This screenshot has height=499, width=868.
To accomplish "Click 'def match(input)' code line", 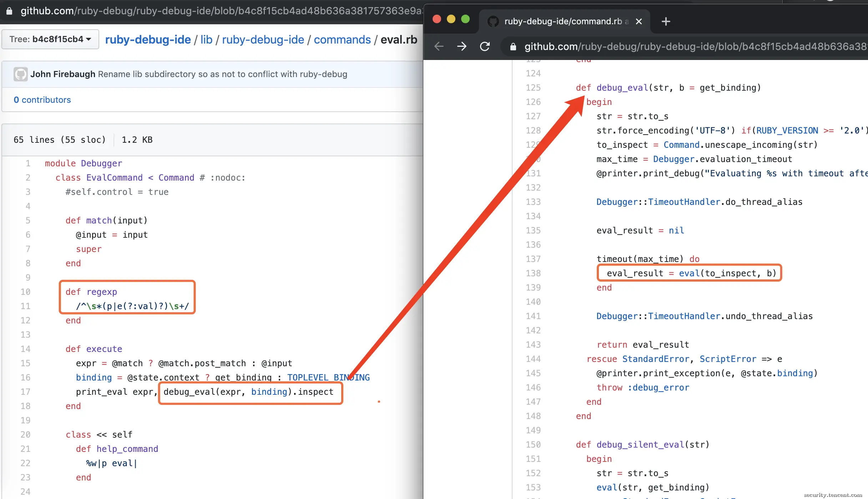I will click(106, 221).
